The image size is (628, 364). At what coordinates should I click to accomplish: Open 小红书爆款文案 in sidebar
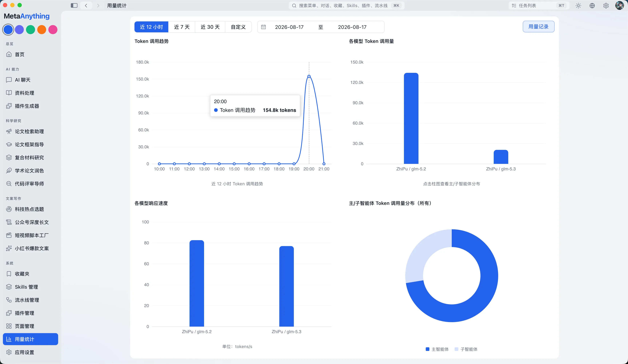click(x=30, y=248)
